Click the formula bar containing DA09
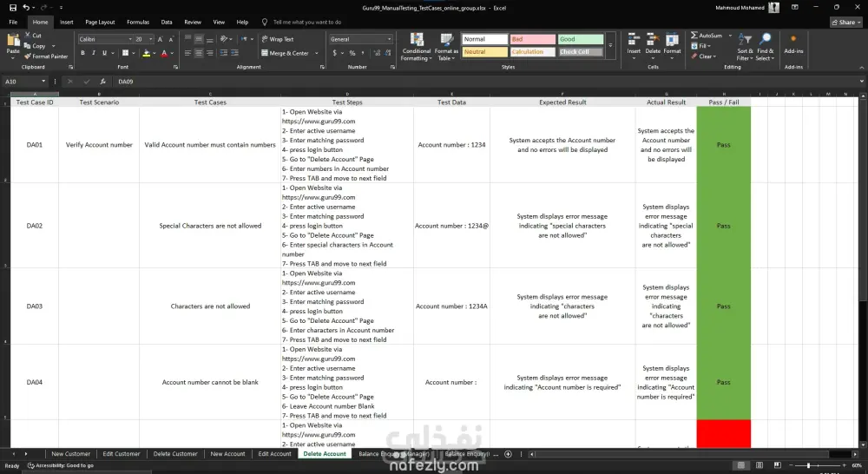 [x=487, y=82]
